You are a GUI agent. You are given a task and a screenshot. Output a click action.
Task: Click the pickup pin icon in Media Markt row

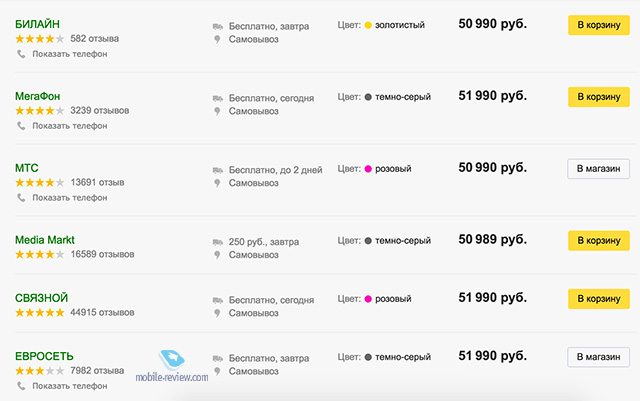coord(217,255)
